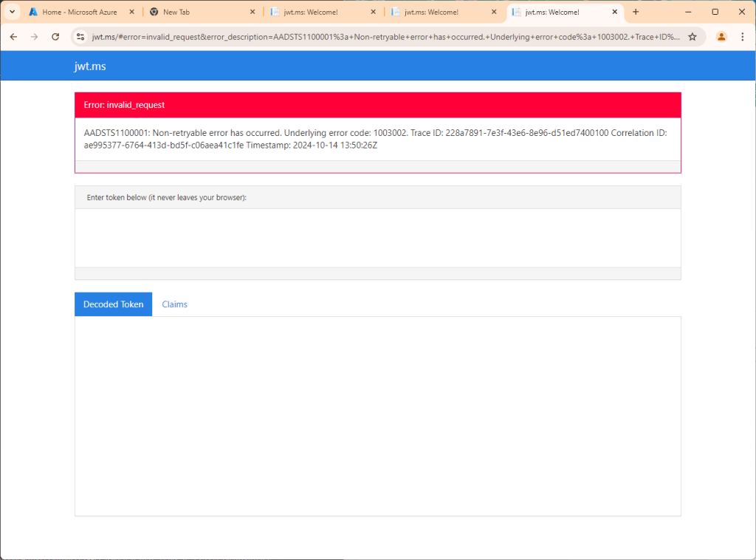Click the browser back arrow
This screenshot has width=756, height=560.
[13, 37]
